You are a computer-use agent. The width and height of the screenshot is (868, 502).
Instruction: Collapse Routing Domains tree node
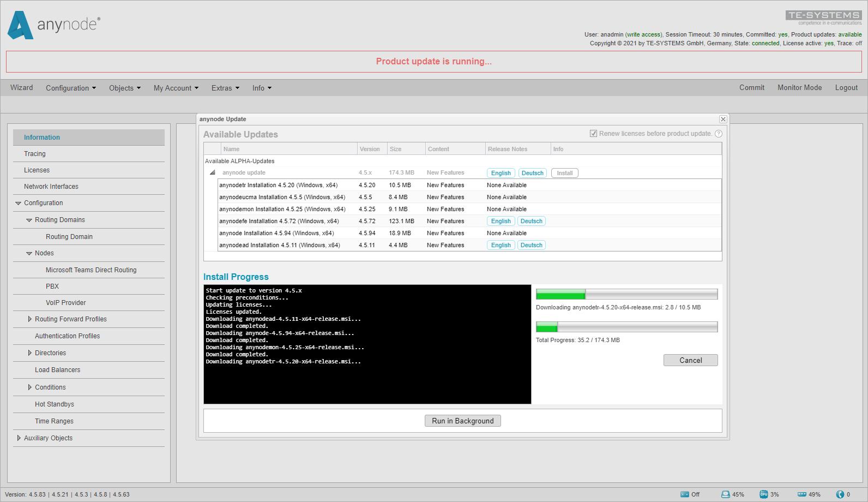pos(29,220)
